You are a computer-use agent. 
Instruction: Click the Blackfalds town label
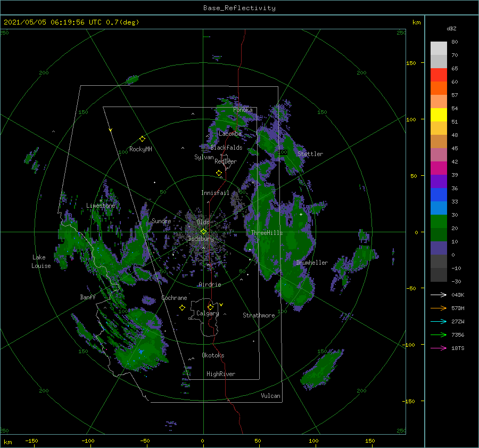[x=226, y=148]
